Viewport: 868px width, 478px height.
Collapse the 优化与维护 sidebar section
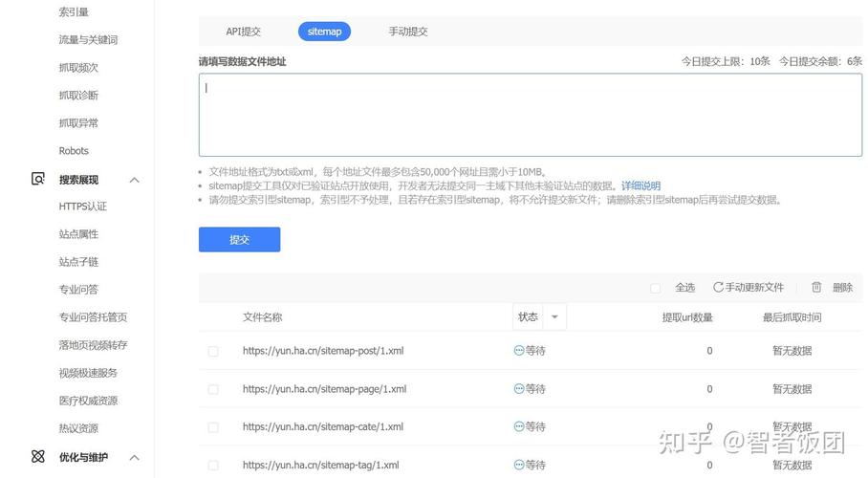pyautogui.click(x=135, y=458)
